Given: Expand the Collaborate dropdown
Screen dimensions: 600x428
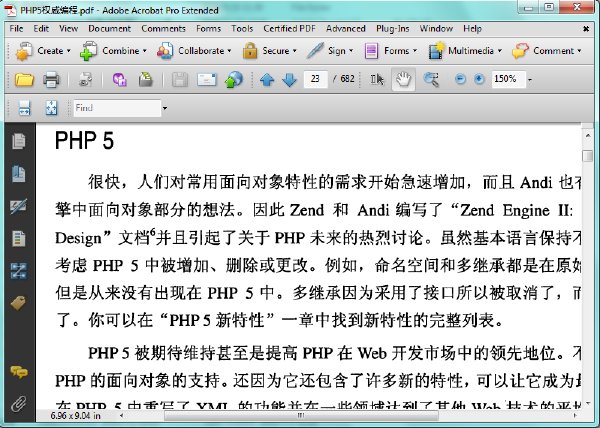Looking at the screenshot, I should 194,51.
